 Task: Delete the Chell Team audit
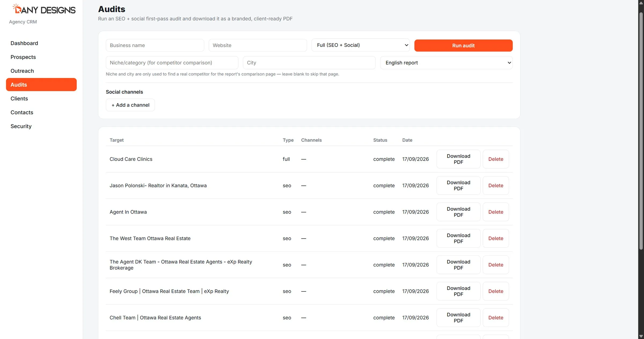496,318
